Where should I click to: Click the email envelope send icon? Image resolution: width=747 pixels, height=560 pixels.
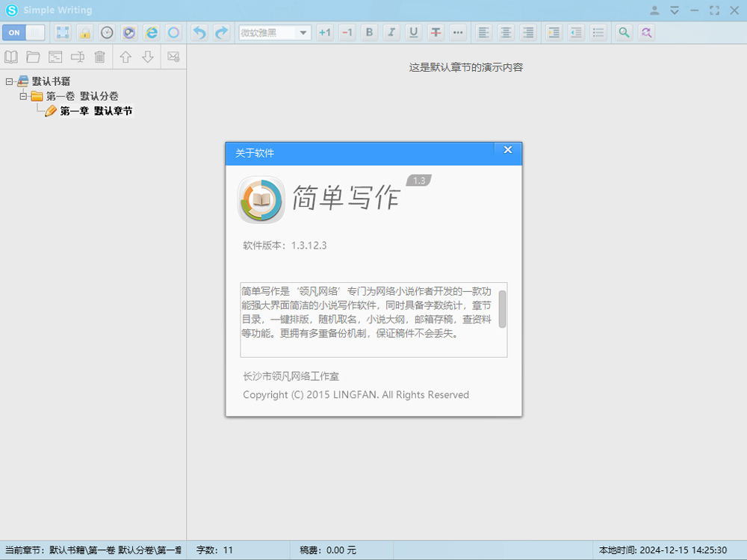pos(173,57)
